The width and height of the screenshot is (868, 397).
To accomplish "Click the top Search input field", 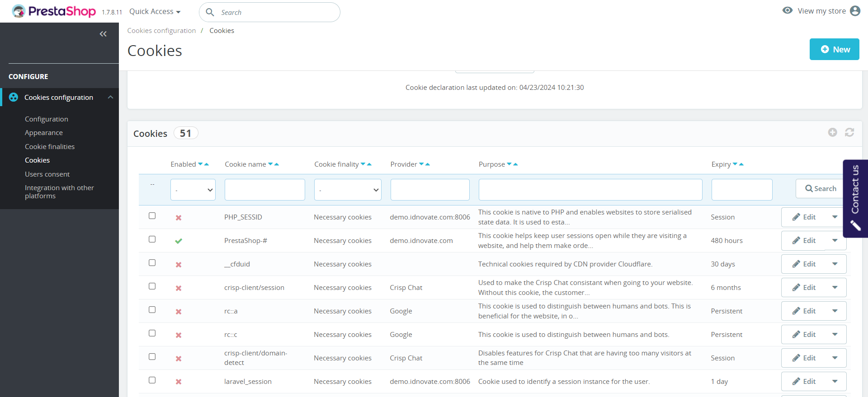I will [269, 12].
